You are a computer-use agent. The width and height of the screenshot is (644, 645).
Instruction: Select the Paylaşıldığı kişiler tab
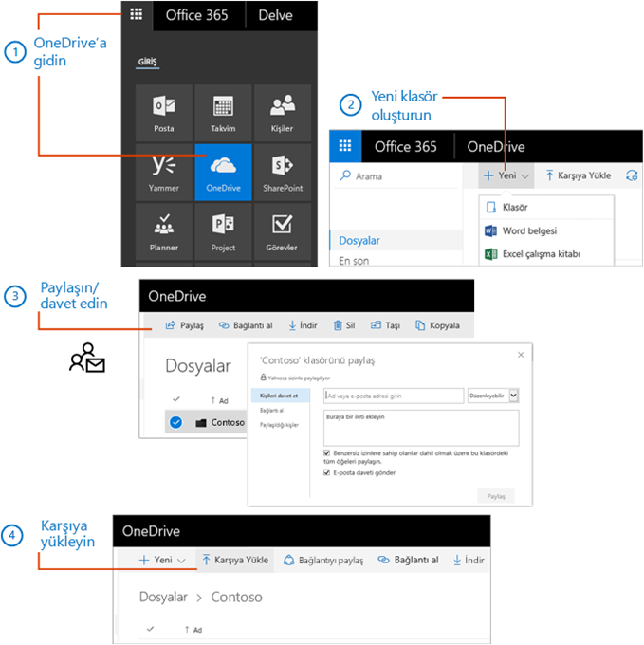tap(279, 425)
